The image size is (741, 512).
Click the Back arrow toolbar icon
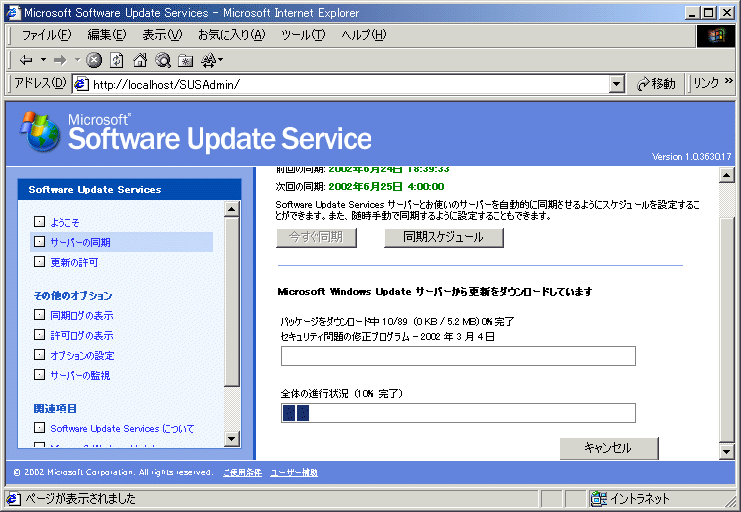point(26,60)
